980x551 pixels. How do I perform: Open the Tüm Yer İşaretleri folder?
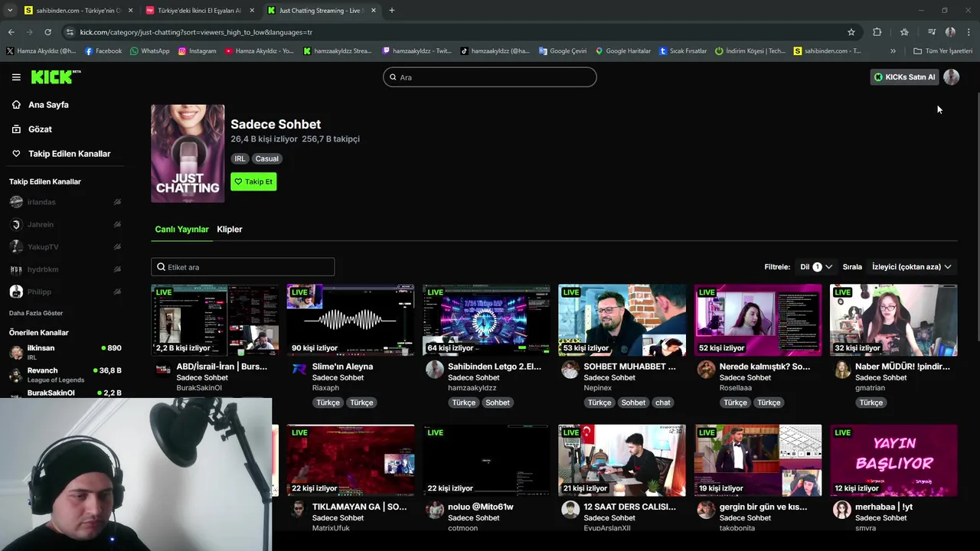(x=942, y=51)
